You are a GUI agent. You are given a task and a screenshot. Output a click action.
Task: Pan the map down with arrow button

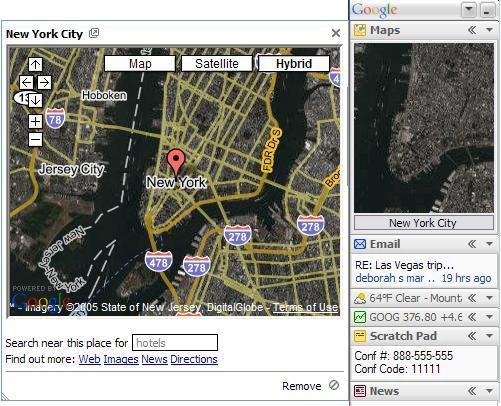(35, 100)
